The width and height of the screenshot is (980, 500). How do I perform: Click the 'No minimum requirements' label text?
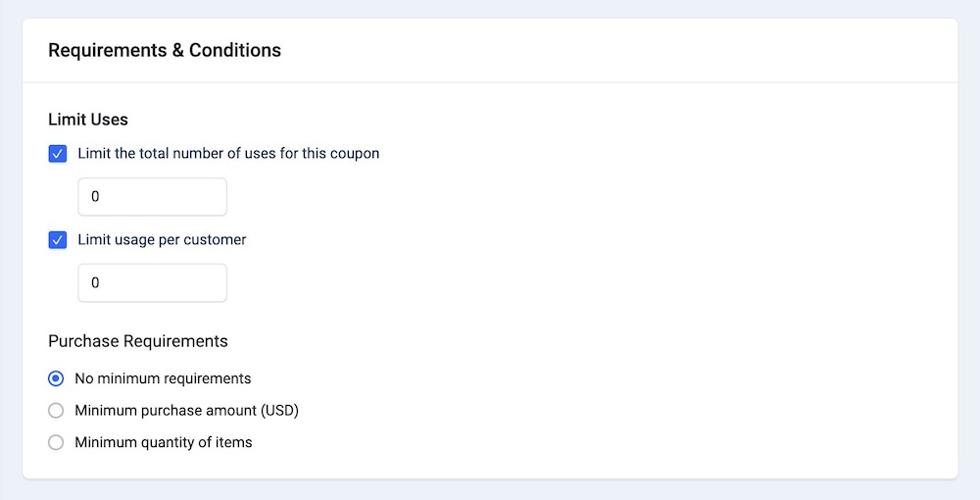[x=163, y=378]
